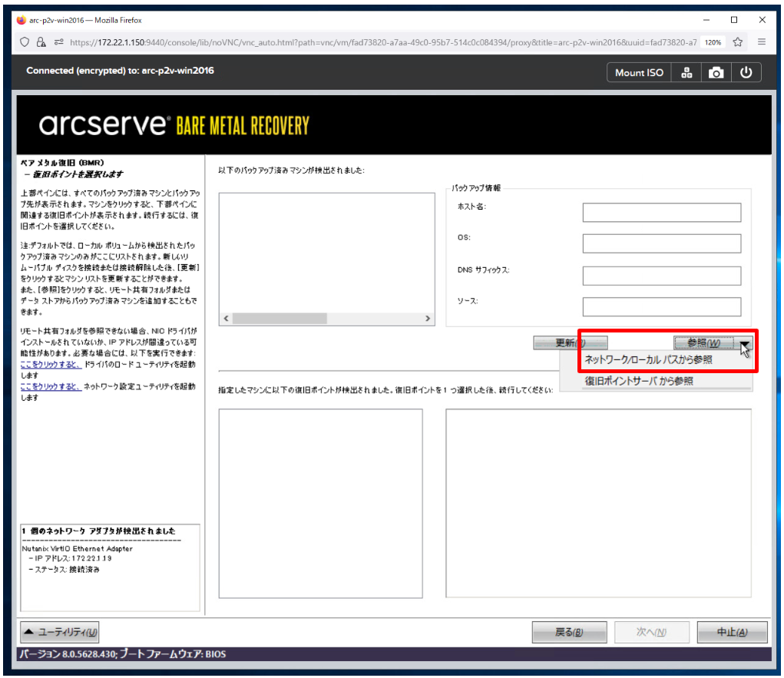784x678 pixels.
Task: Send Ctrl-Alt-Del via network icon button
Action: pos(686,72)
